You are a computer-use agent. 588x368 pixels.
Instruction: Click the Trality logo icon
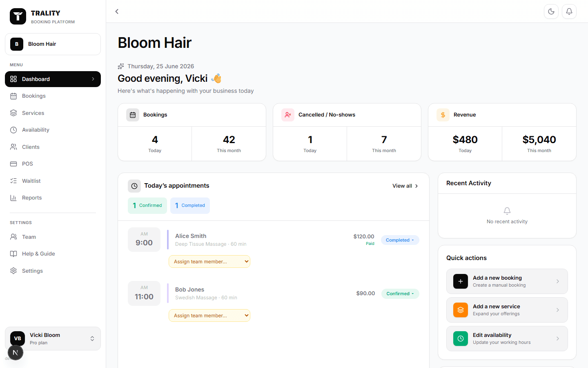(18, 16)
